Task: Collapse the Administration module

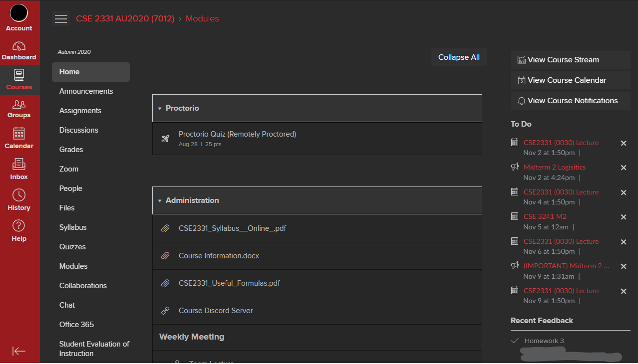Action: coord(160,200)
